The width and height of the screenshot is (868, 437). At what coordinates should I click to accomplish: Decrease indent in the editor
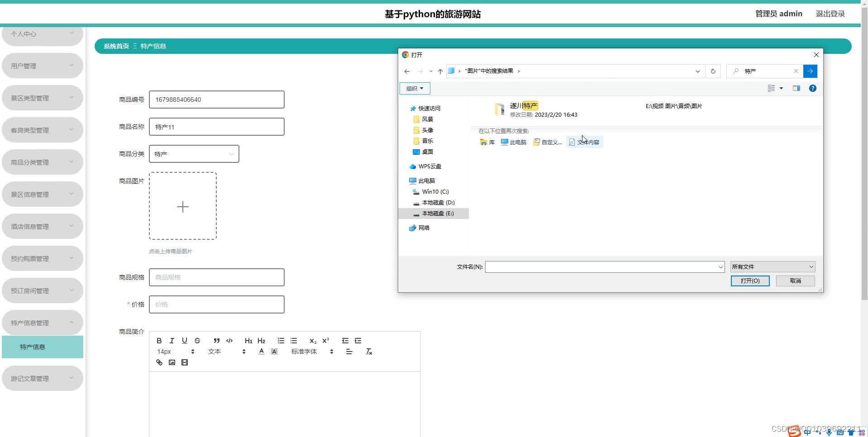tap(345, 341)
